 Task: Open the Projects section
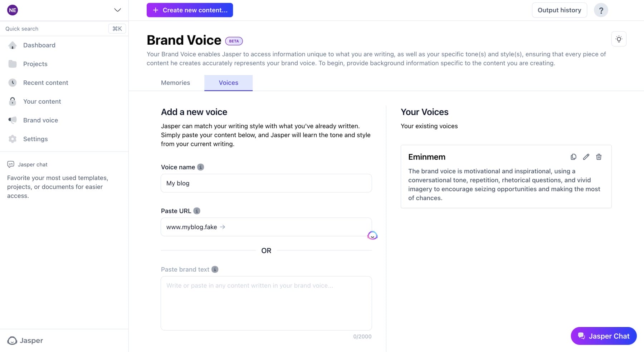[x=35, y=64]
